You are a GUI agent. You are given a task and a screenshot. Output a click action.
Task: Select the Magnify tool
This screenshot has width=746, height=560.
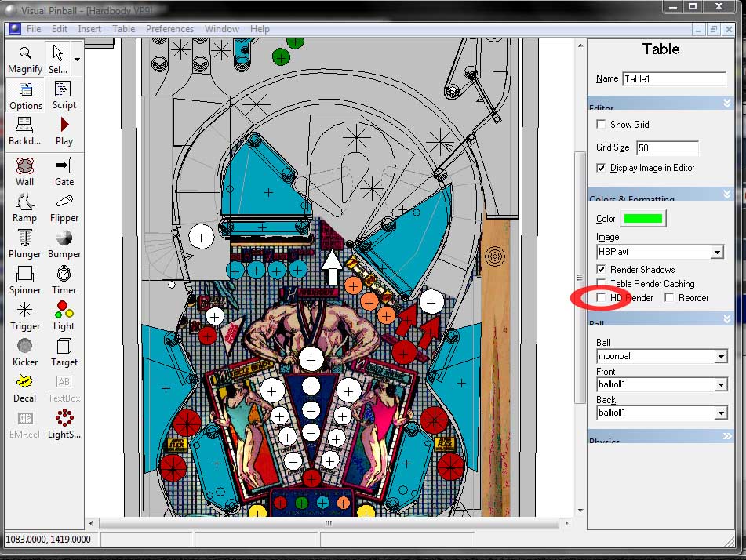[x=25, y=59]
